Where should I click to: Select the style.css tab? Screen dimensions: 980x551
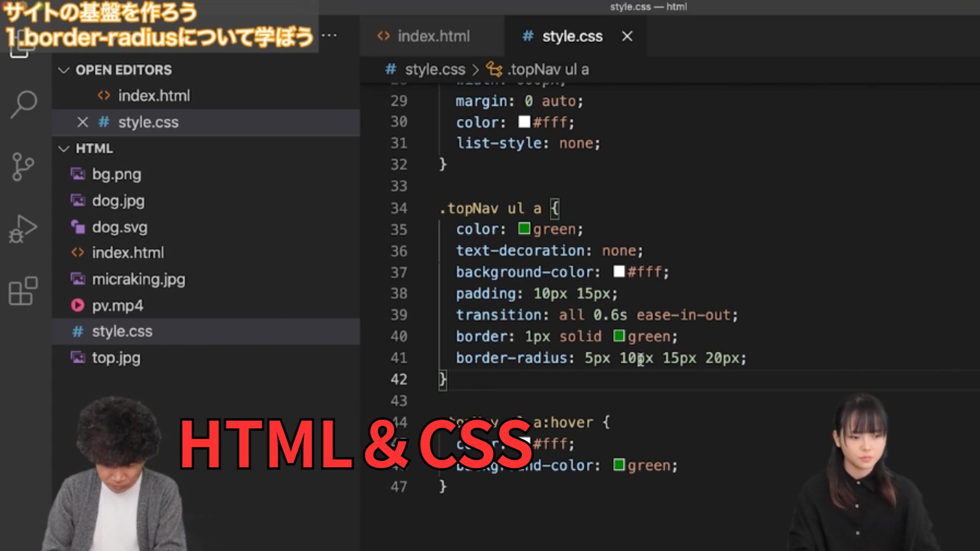pyautogui.click(x=572, y=36)
